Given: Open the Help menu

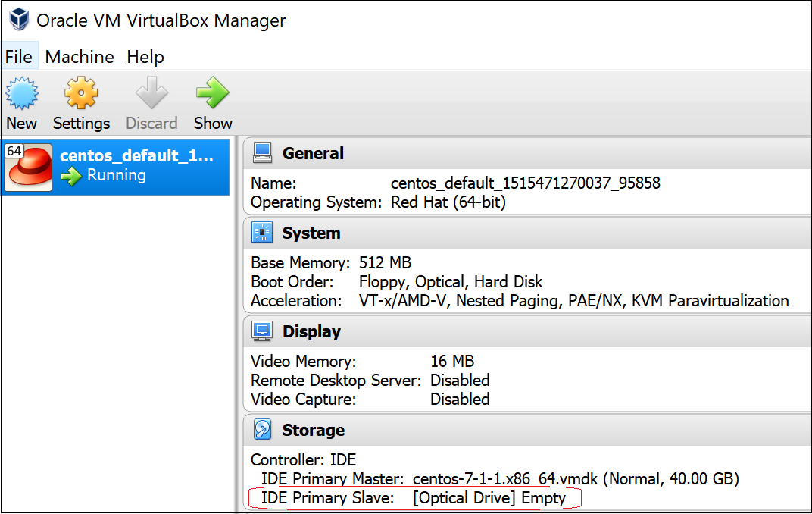Looking at the screenshot, I should coord(145,56).
